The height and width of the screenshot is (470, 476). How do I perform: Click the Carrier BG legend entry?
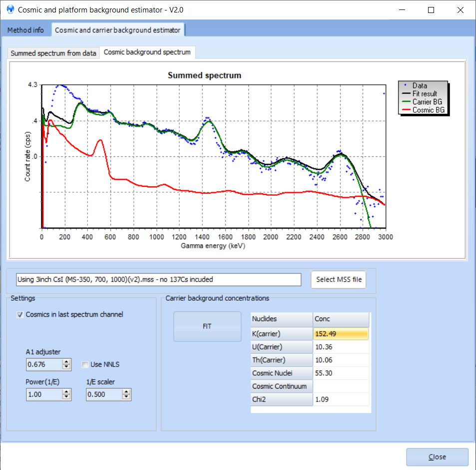pyautogui.click(x=427, y=102)
